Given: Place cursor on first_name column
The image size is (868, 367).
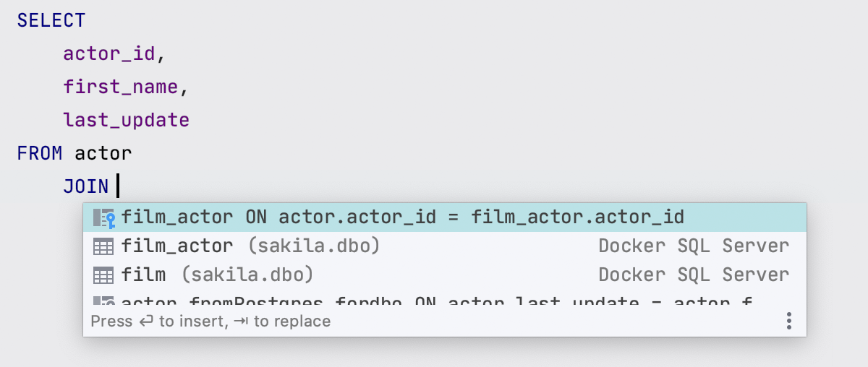Looking at the screenshot, I should [121, 87].
